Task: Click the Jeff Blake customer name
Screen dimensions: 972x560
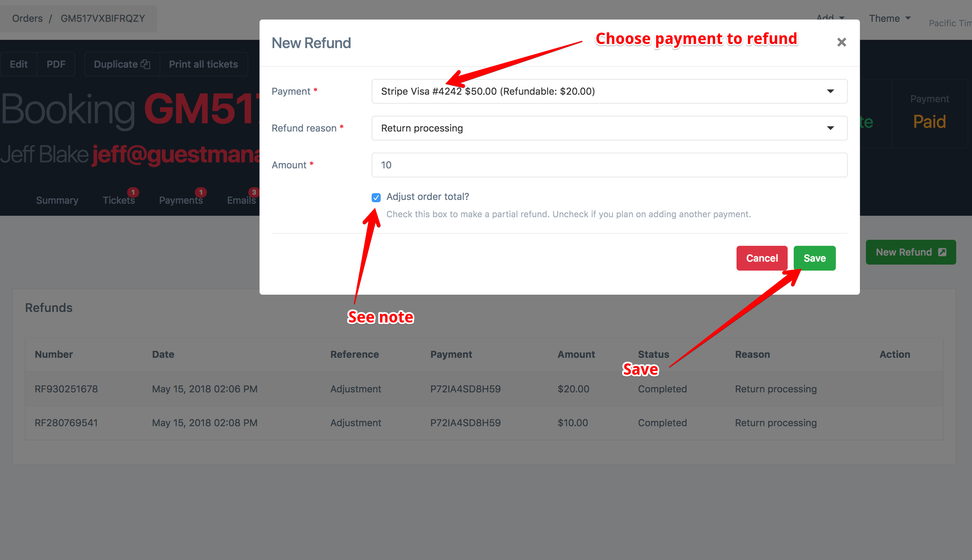Action: (x=45, y=154)
